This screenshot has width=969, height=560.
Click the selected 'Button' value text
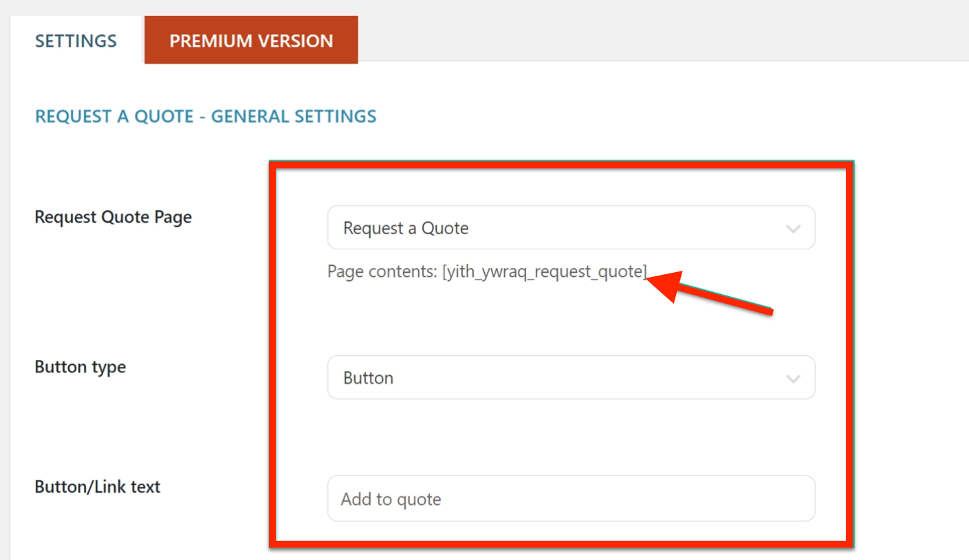click(x=368, y=379)
